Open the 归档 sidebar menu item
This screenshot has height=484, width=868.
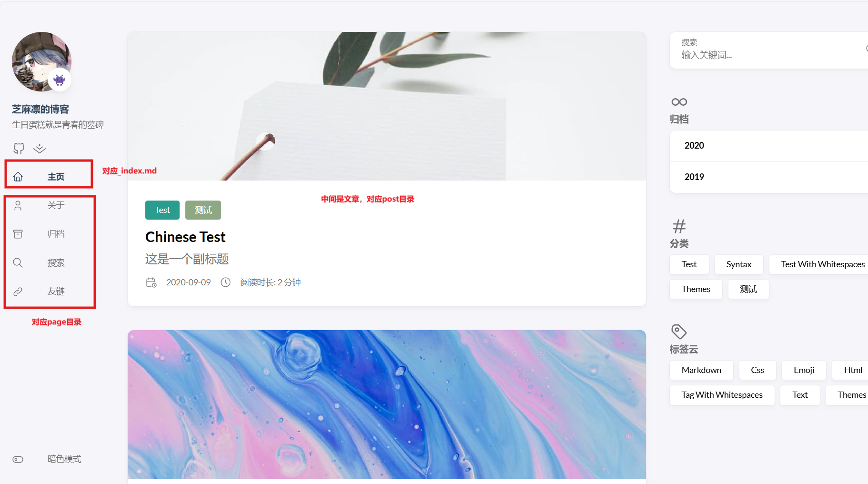[56, 234]
